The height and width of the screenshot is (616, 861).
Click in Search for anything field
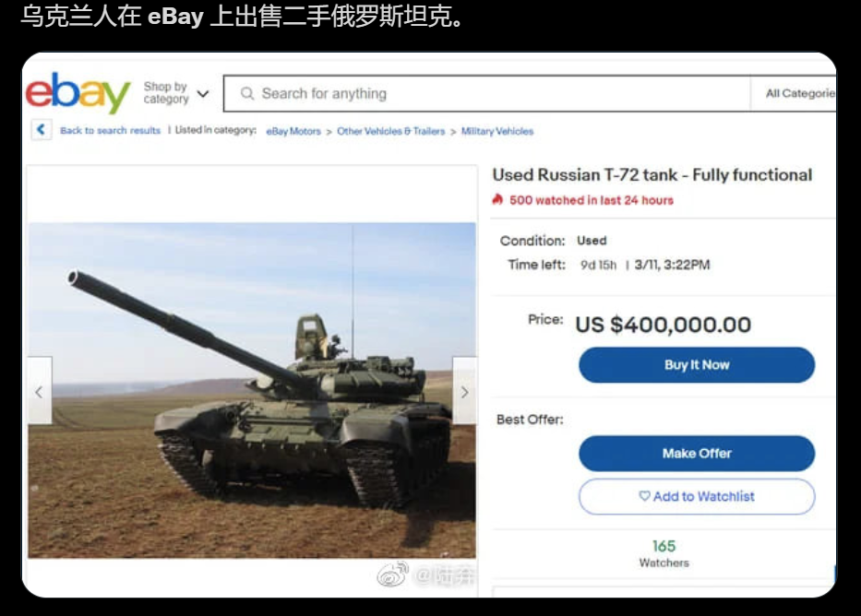tap(486, 93)
